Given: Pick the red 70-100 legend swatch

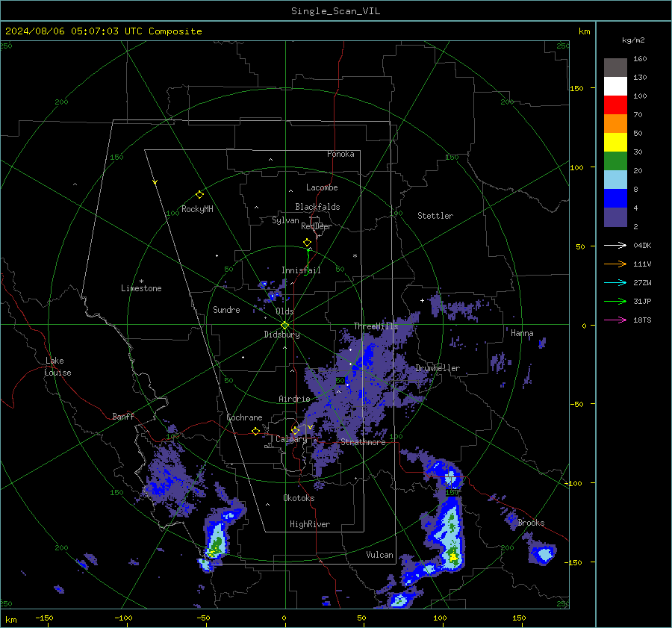Looking at the screenshot, I should coord(615,105).
